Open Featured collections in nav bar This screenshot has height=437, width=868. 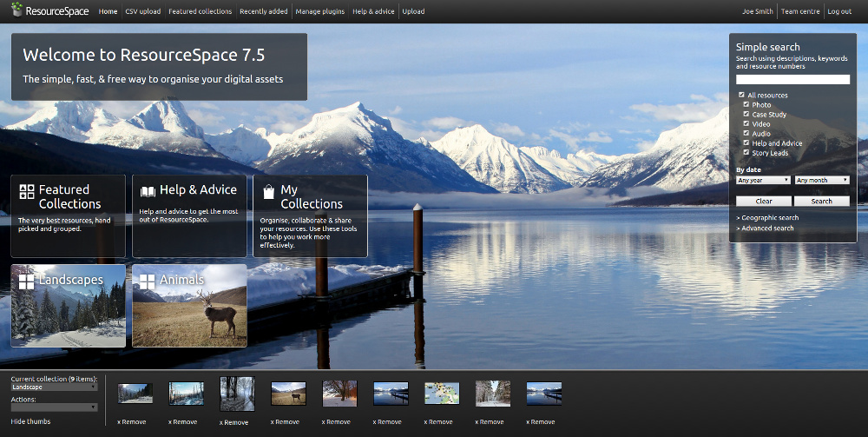(x=200, y=11)
